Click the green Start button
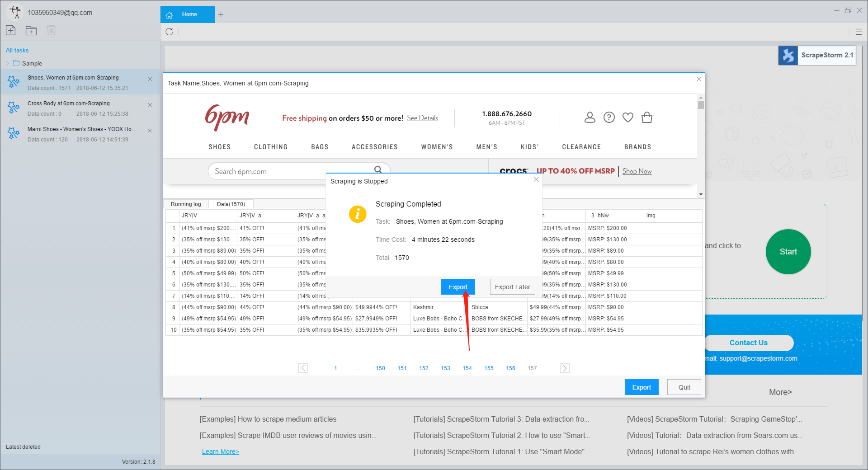The width and height of the screenshot is (868, 470). click(x=788, y=252)
